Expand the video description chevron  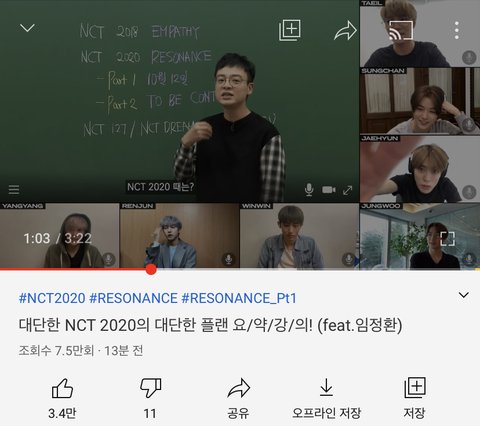point(464,295)
